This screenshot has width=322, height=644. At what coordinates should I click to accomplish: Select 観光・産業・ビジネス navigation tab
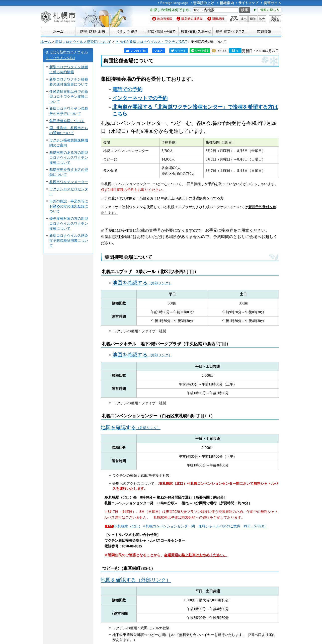pyautogui.click(x=230, y=32)
